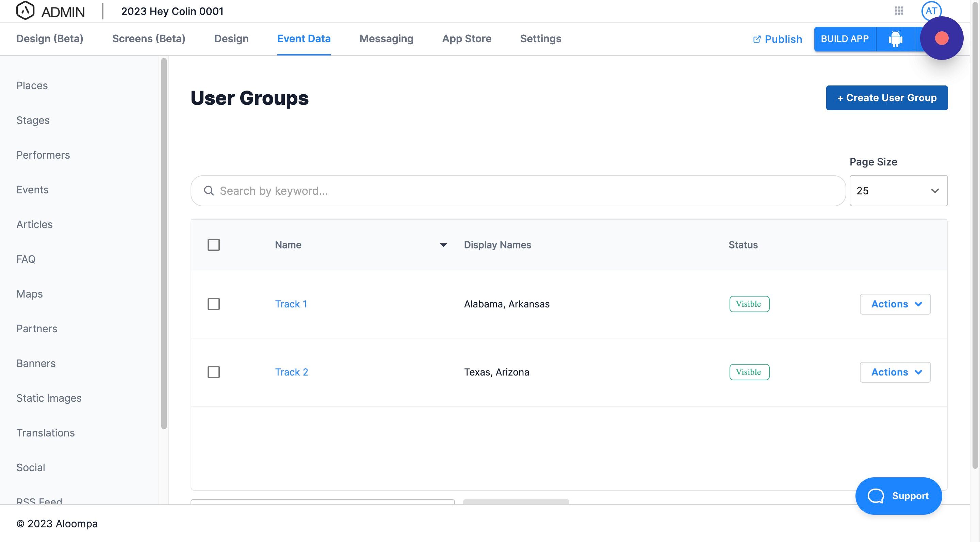
Task: Click the red record button overlay
Action: click(942, 38)
